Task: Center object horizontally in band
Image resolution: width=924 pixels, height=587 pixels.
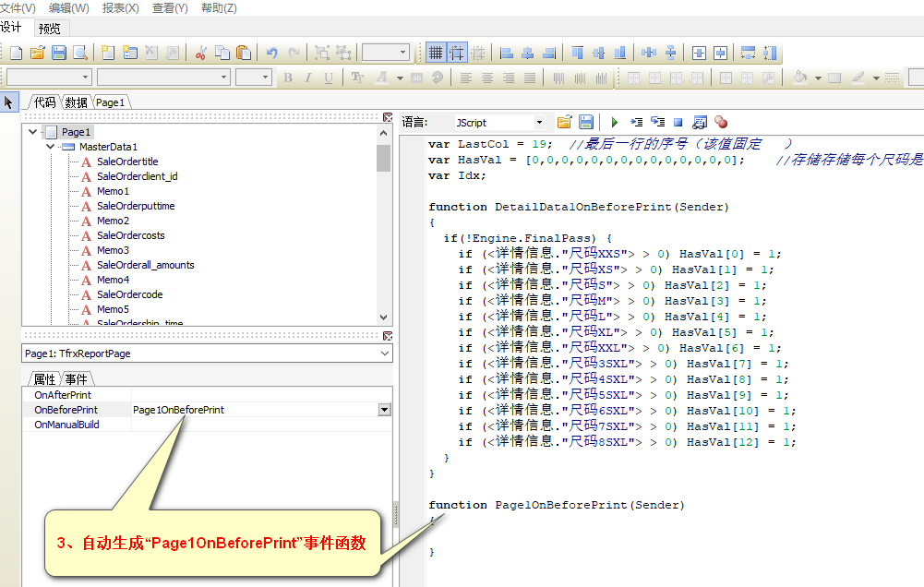Action: (x=699, y=53)
